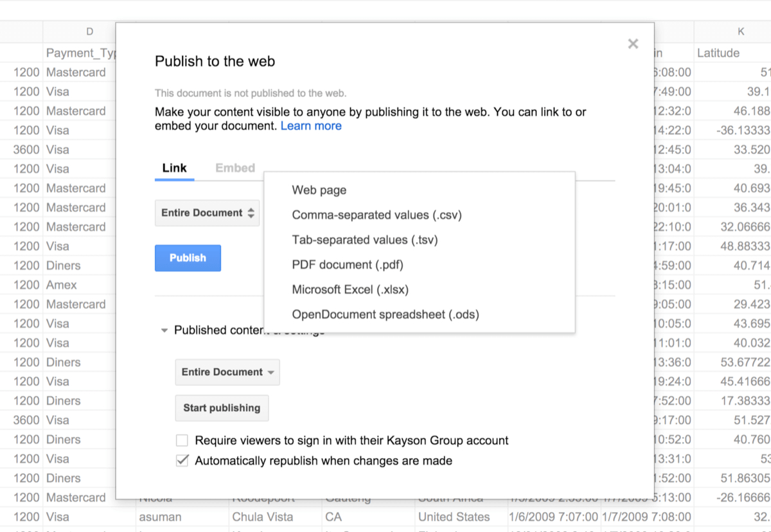Screen dimensions: 771x532
Task: Switch to the Embed tab
Action: (x=235, y=168)
